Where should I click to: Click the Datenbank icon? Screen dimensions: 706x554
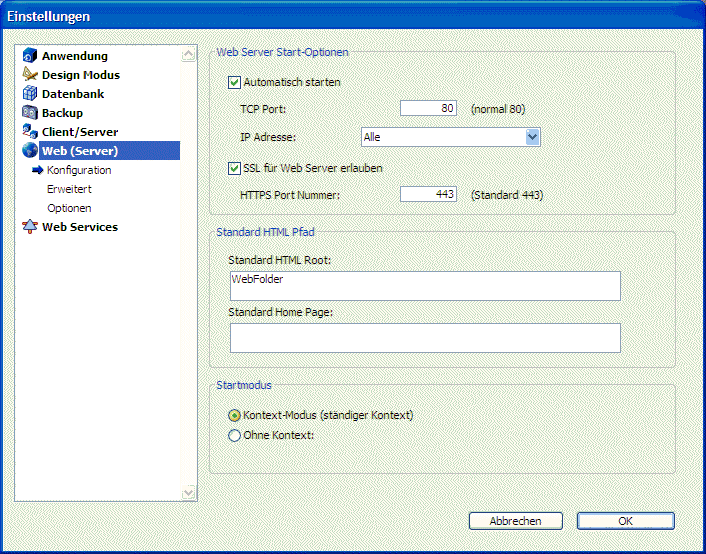[x=30, y=94]
